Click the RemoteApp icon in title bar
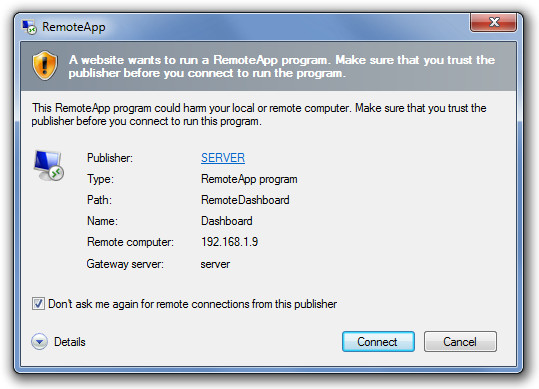The width and height of the screenshot is (539, 389). 29,27
